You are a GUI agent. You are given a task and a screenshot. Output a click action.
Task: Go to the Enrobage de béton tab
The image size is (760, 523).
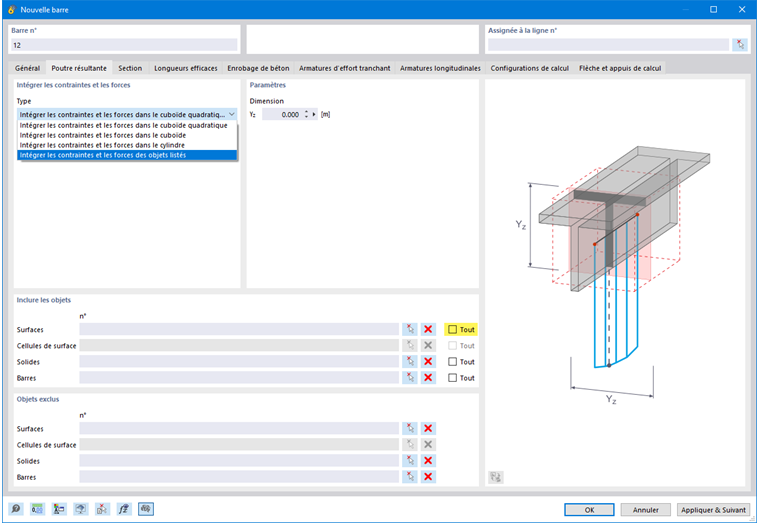(x=258, y=68)
